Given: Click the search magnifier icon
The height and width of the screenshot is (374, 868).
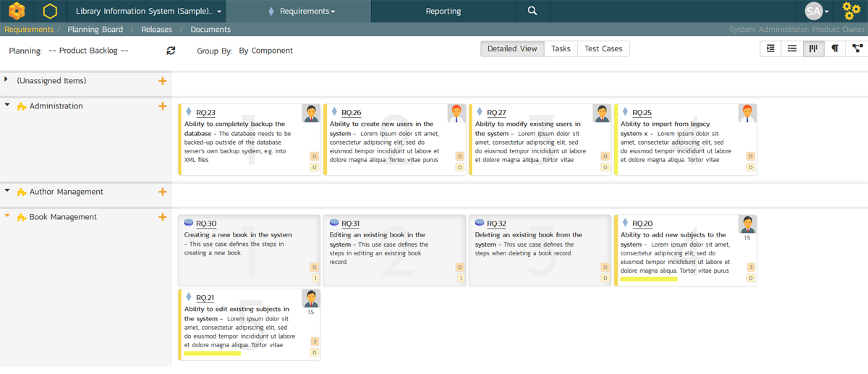Looking at the screenshot, I should click(x=532, y=11).
